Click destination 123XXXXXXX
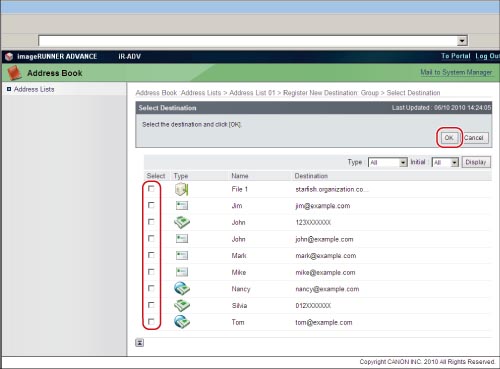 pos(313,222)
